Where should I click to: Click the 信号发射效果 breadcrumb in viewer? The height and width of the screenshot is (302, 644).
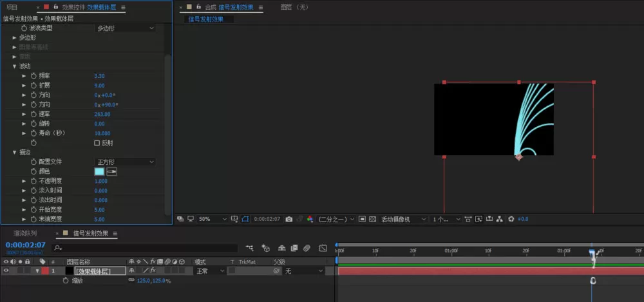point(206,19)
